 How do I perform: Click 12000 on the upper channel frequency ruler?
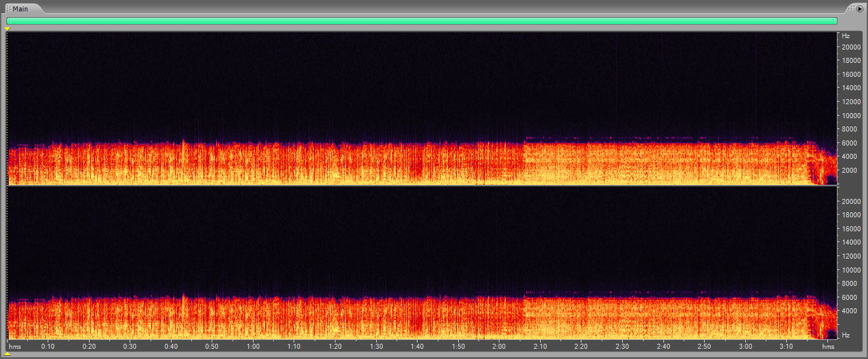pos(851,102)
